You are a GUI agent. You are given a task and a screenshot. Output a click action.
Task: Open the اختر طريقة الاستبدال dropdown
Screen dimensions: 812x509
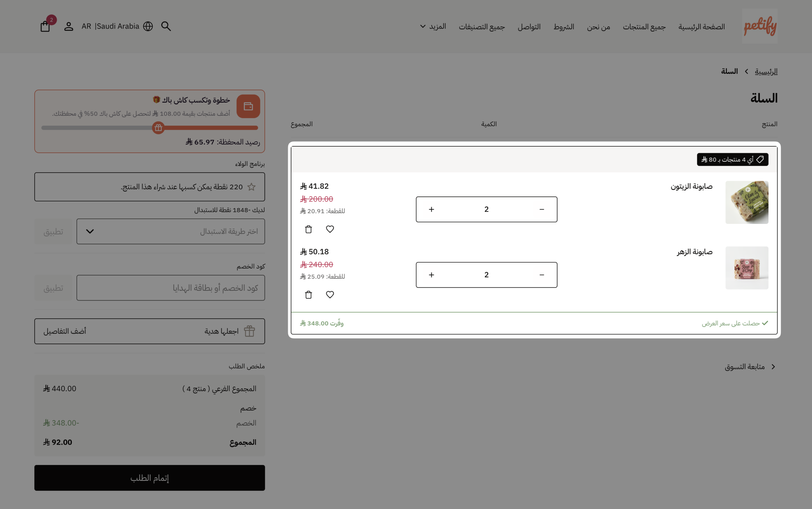(171, 232)
